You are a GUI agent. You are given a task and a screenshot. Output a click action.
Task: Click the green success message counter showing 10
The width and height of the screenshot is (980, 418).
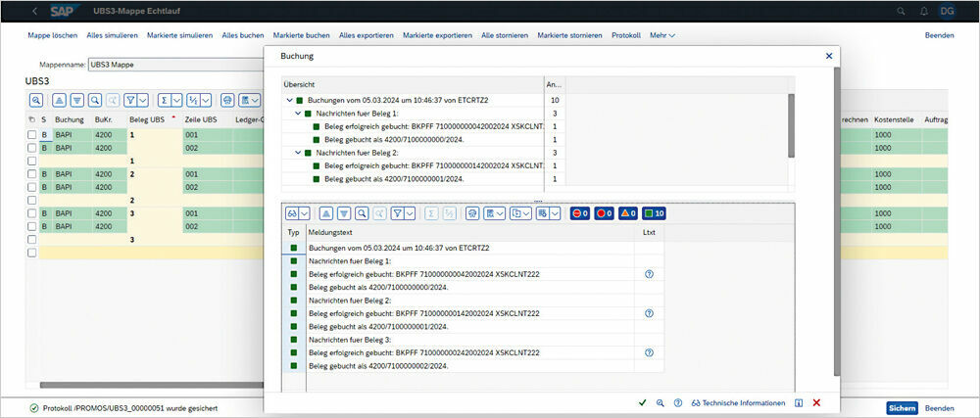coord(654,213)
